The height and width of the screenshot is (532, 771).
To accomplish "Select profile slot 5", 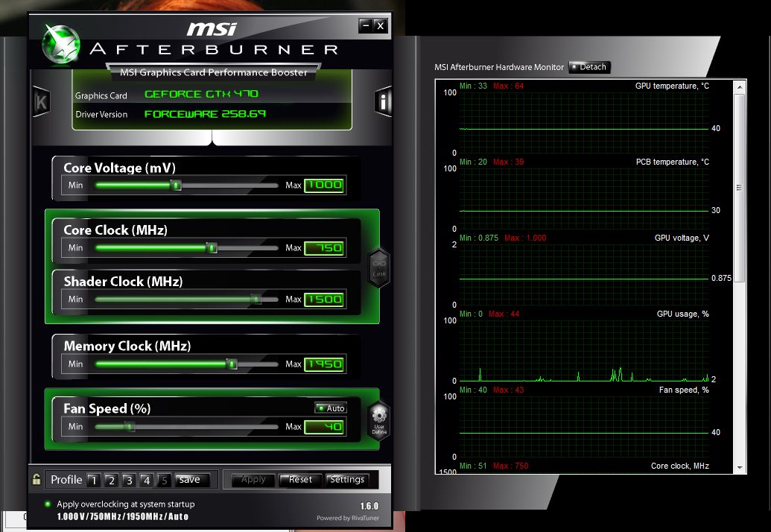I will pos(164,481).
